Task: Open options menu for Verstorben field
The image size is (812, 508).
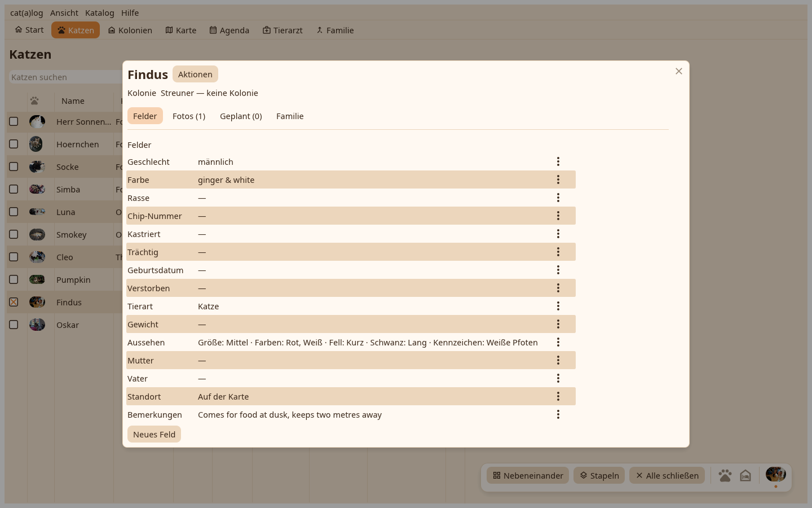Action: [558, 288]
